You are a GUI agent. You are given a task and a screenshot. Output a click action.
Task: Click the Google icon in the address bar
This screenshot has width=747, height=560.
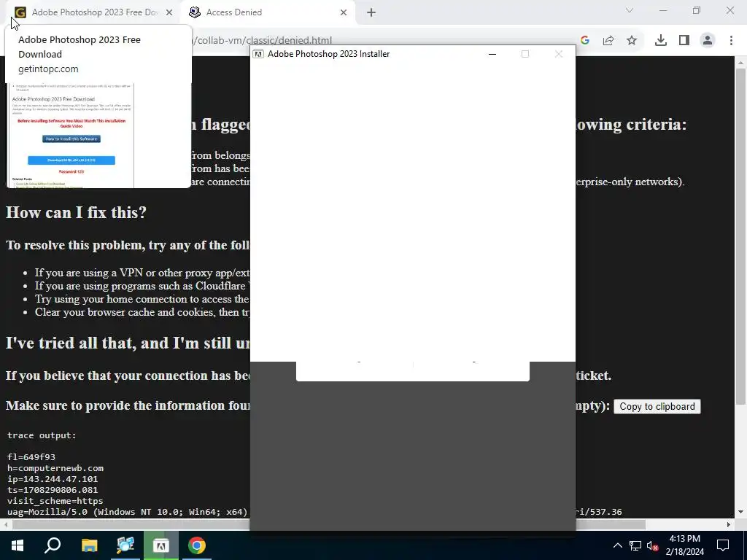tap(585, 41)
